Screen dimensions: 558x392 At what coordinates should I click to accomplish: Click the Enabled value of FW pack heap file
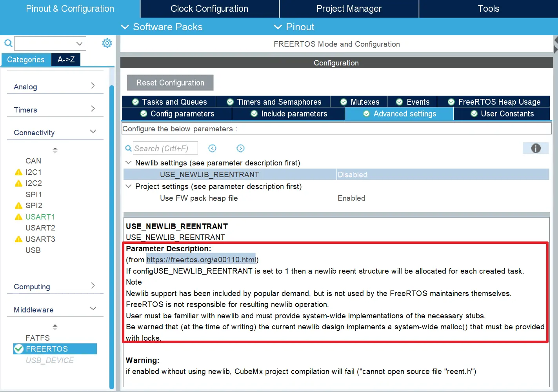(351, 198)
